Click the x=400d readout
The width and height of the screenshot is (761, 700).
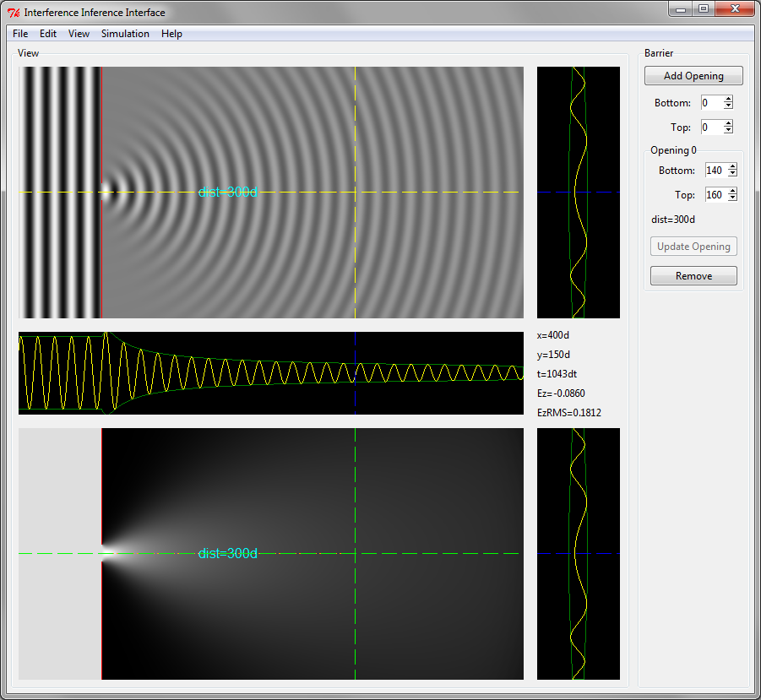pyautogui.click(x=552, y=335)
